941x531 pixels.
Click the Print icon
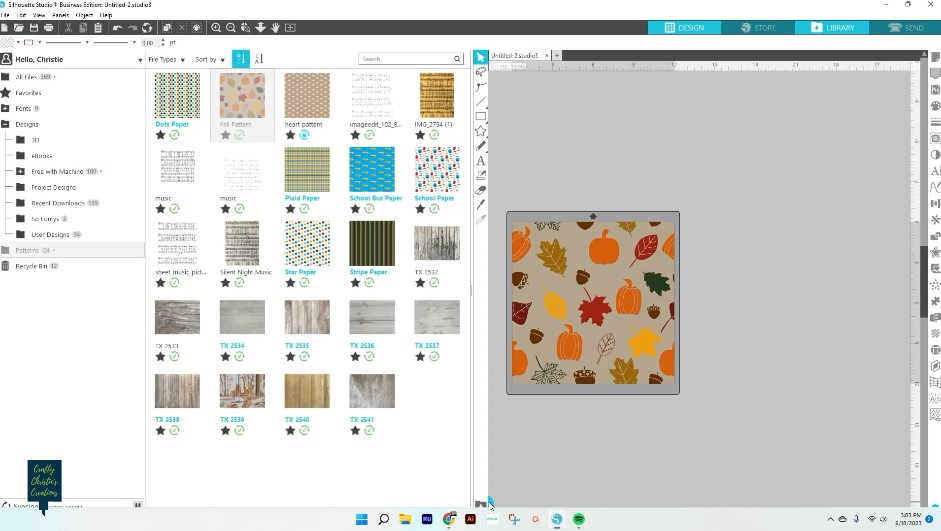coord(49,28)
